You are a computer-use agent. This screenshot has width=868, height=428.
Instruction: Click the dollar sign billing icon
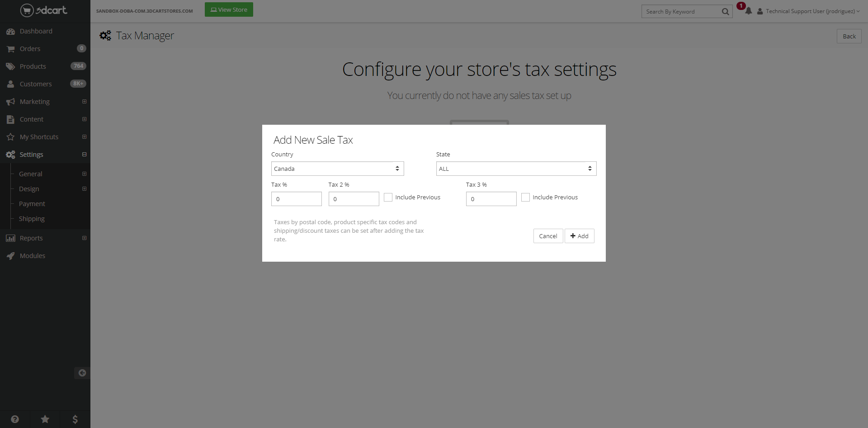75,419
